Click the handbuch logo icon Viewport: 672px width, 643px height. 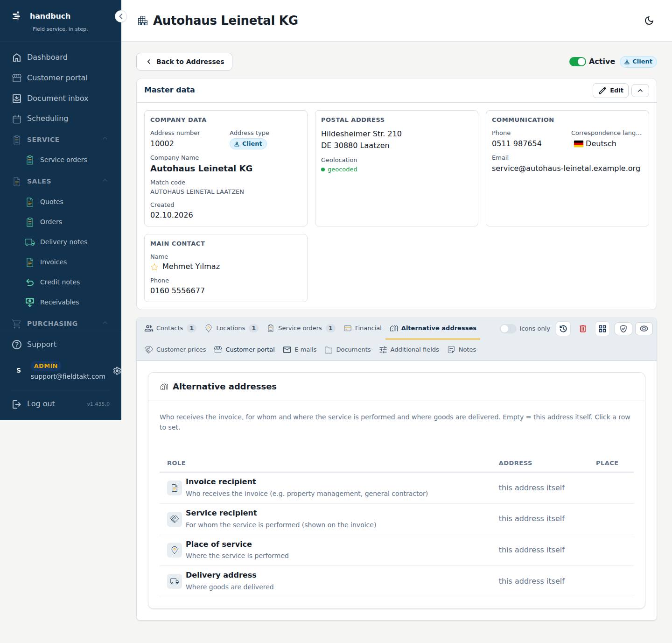16,16
